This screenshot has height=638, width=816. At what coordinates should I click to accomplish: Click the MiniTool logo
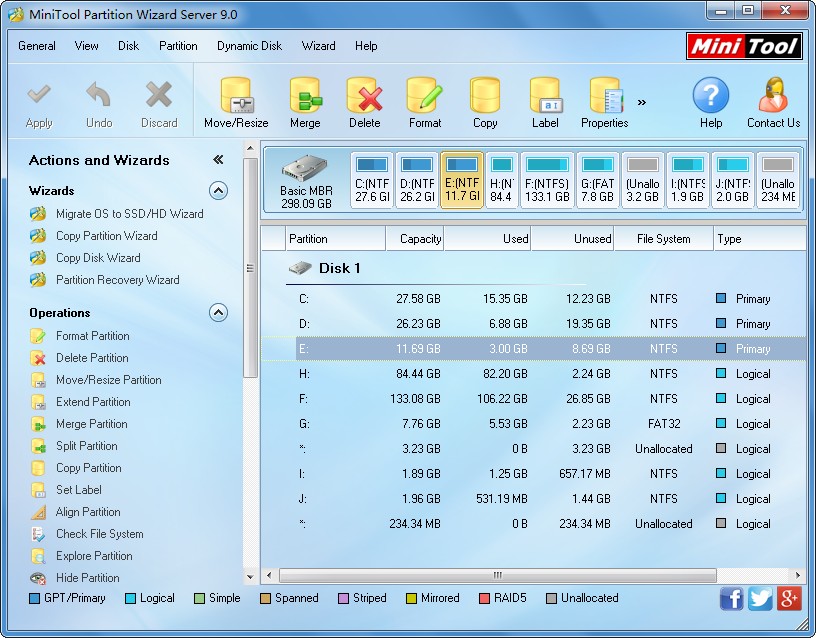point(744,46)
